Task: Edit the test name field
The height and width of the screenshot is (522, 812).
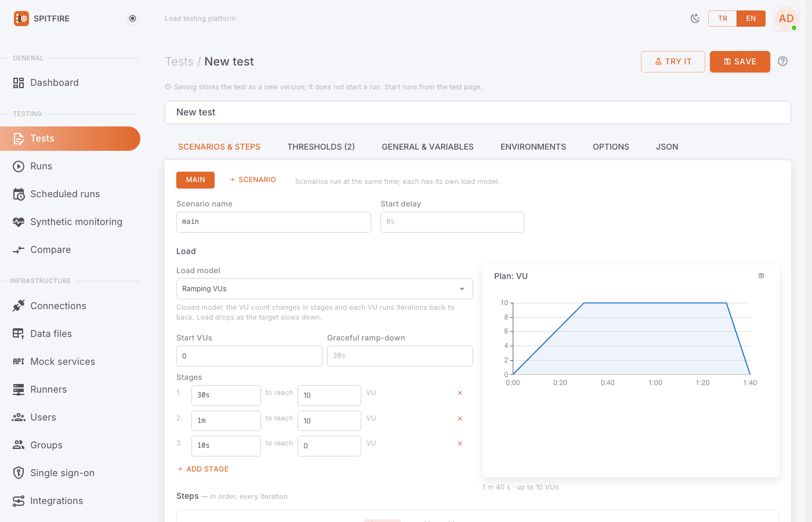Action: (x=478, y=113)
